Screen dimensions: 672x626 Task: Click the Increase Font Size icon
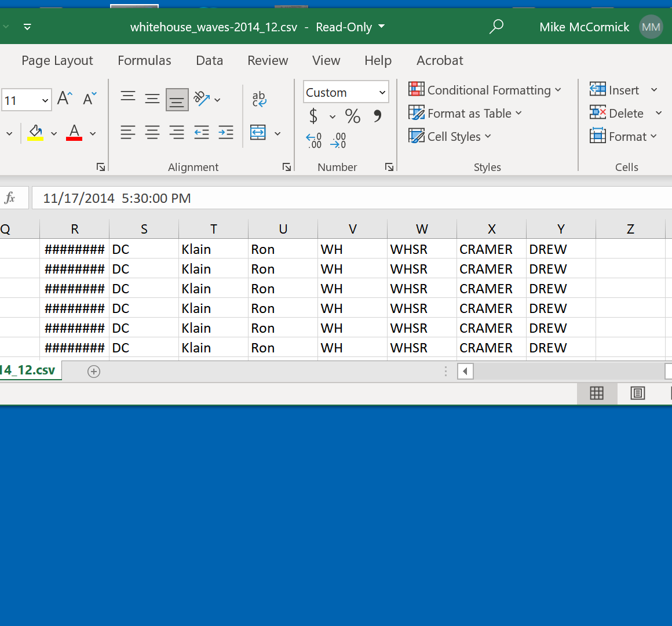click(x=65, y=99)
